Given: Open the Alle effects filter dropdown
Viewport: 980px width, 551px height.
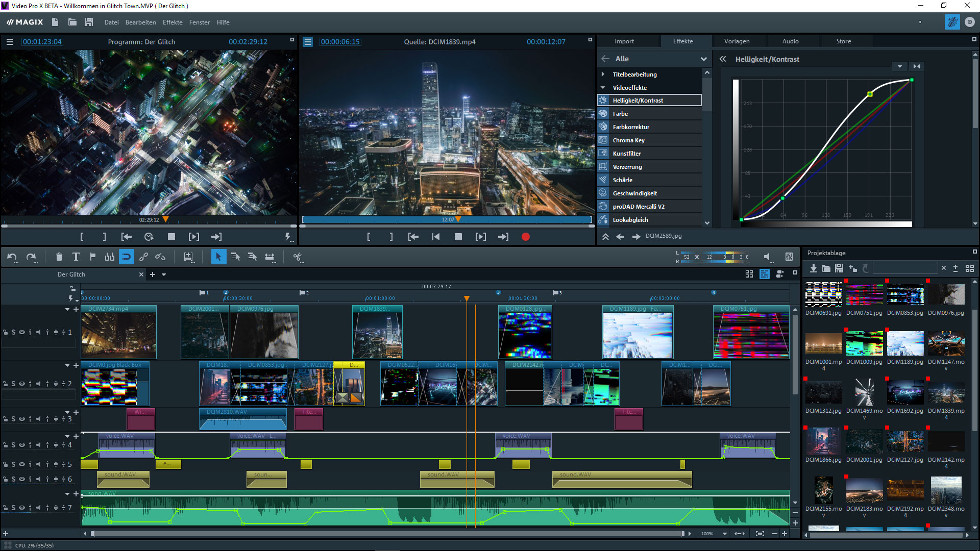Looking at the screenshot, I should point(704,59).
